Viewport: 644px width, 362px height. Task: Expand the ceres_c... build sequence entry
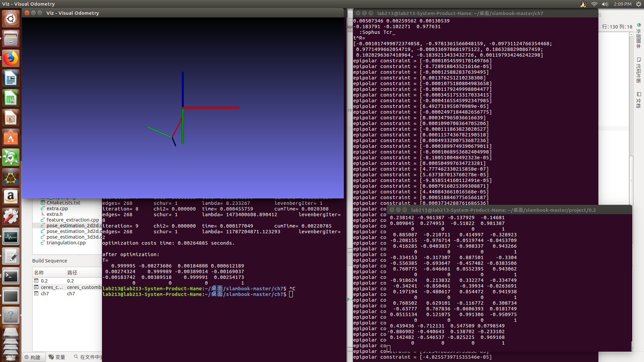point(36,287)
